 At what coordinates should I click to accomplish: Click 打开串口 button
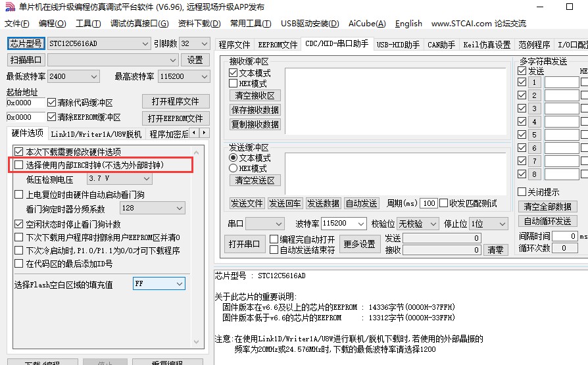(x=245, y=244)
